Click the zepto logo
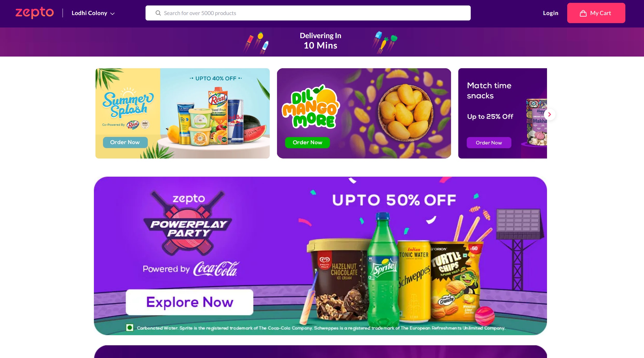 pos(34,13)
